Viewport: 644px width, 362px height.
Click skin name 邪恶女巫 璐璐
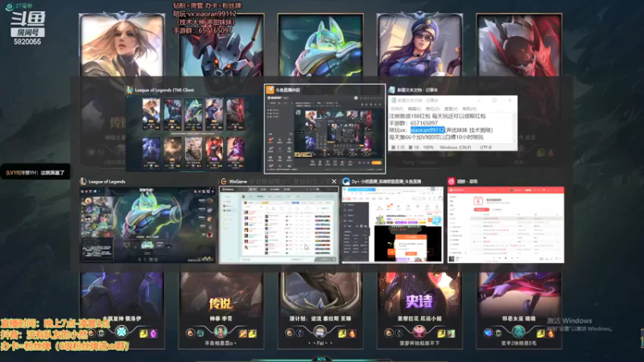point(518,319)
